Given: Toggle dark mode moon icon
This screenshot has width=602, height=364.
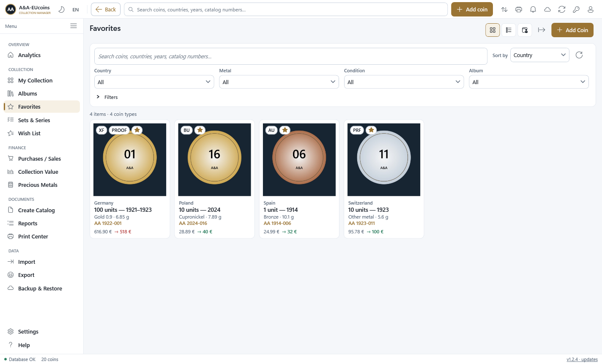Looking at the screenshot, I should [x=62, y=9].
